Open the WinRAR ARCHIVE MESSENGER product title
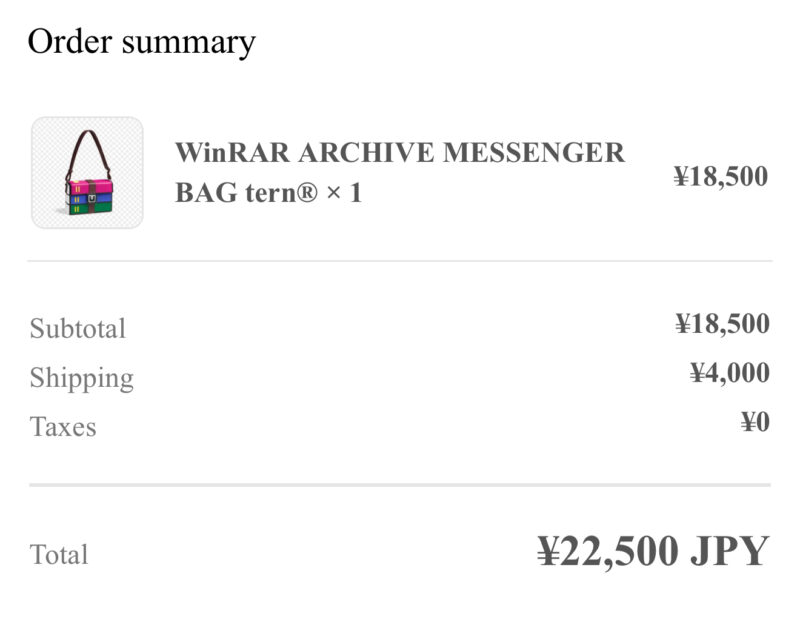Screen dimensions: 800x636 (x=399, y=152)
